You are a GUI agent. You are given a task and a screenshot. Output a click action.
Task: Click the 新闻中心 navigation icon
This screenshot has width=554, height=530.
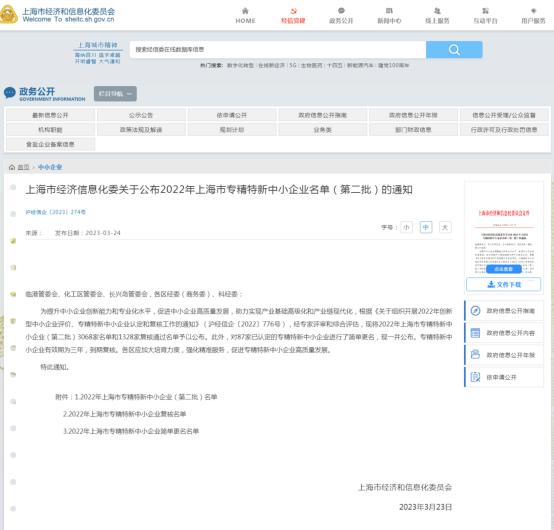(389, 11)
